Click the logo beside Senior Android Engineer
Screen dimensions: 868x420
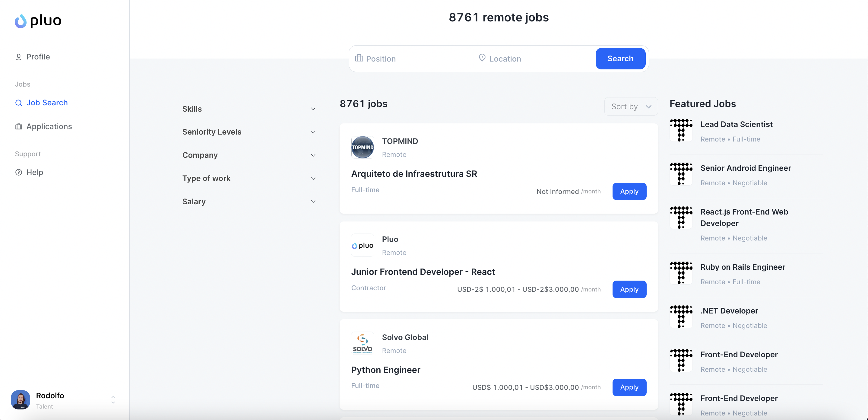[x=681, y=174]
